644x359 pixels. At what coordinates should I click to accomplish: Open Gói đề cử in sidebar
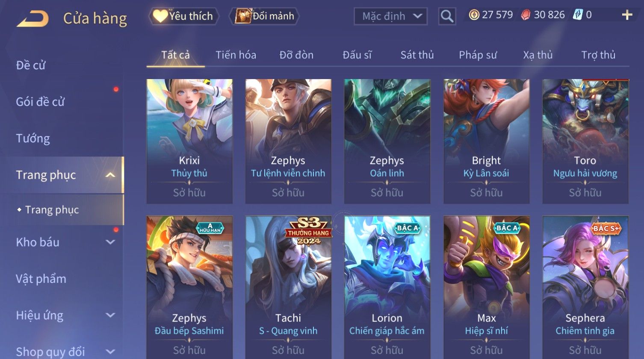pyautogui.click(x=40, y=102)
